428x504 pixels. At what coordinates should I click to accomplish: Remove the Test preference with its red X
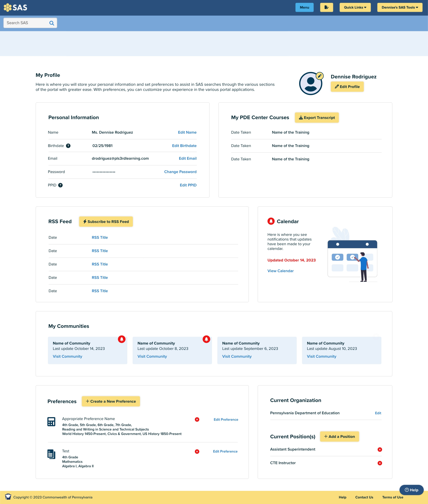[197, 451]
